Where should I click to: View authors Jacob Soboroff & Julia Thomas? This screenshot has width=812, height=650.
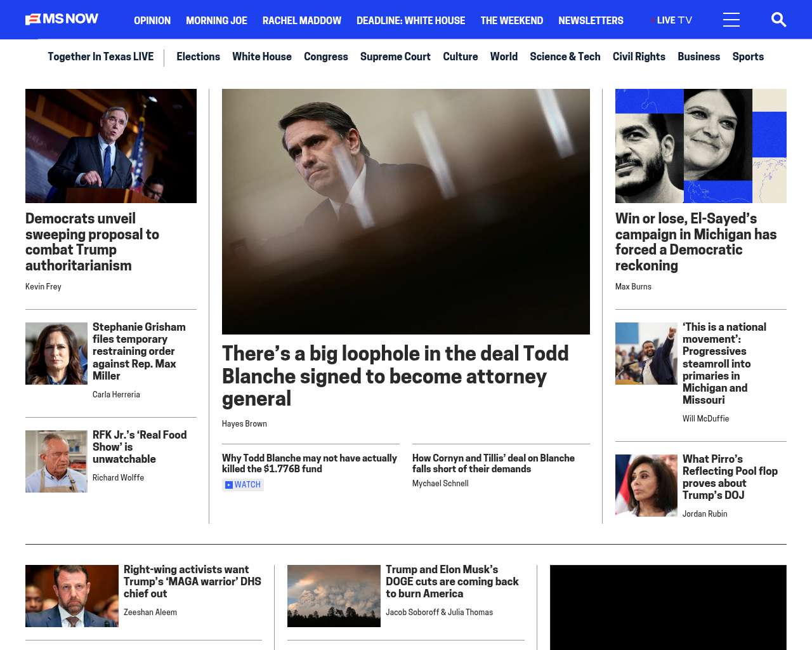(x=439, y=613)
